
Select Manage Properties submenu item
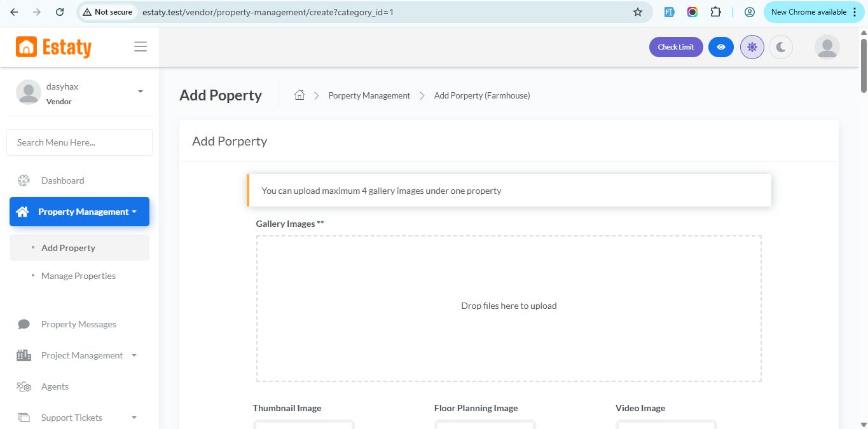click(x=78, y=276)
